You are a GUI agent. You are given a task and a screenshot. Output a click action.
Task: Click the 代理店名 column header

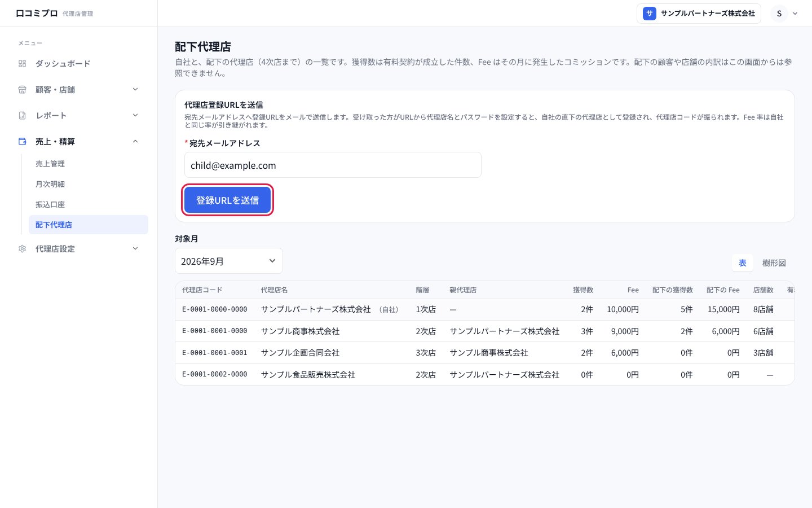[274, 290]
